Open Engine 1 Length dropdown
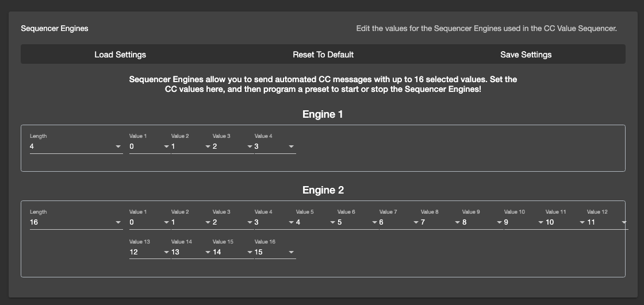The image size is (644, 305). [76, 146]
